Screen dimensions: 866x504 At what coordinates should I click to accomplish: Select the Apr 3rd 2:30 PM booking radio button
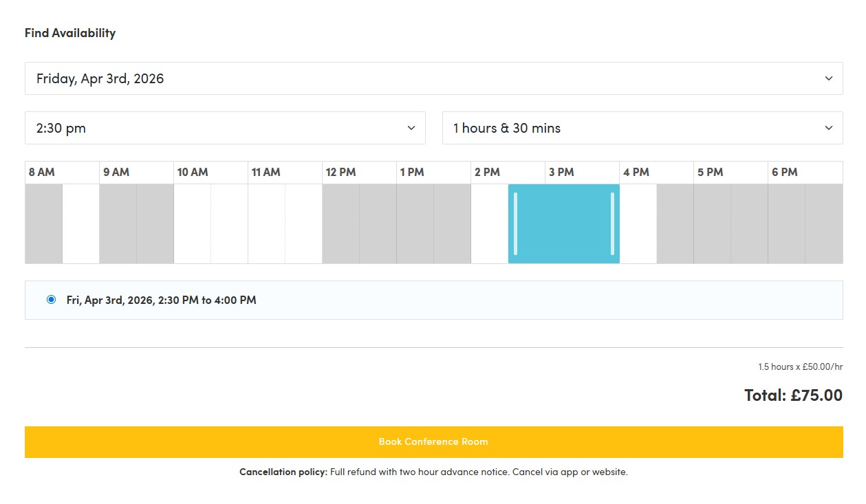[x=51, y=299]
